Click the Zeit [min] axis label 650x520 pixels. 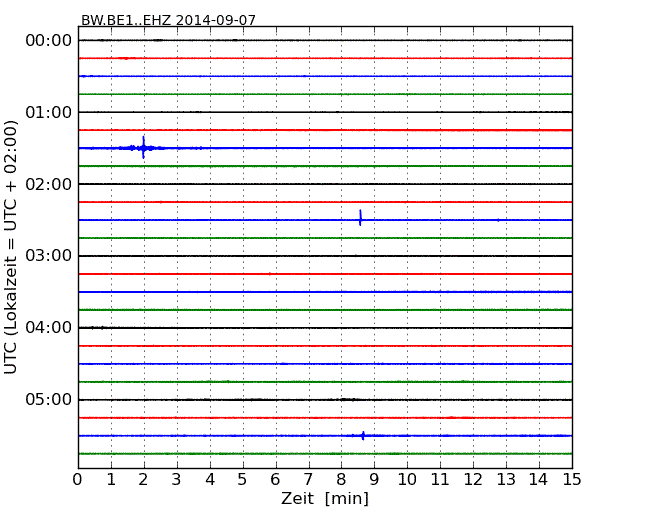pos(325,498)
